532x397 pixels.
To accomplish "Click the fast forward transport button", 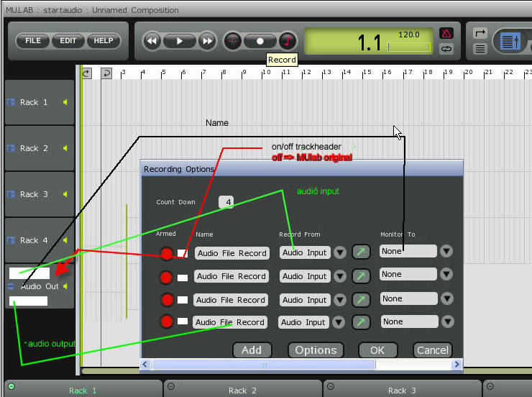I will (207, 41).
